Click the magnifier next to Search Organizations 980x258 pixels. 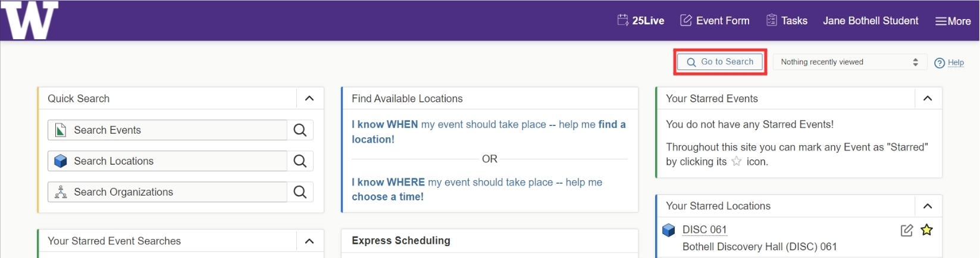300,192
